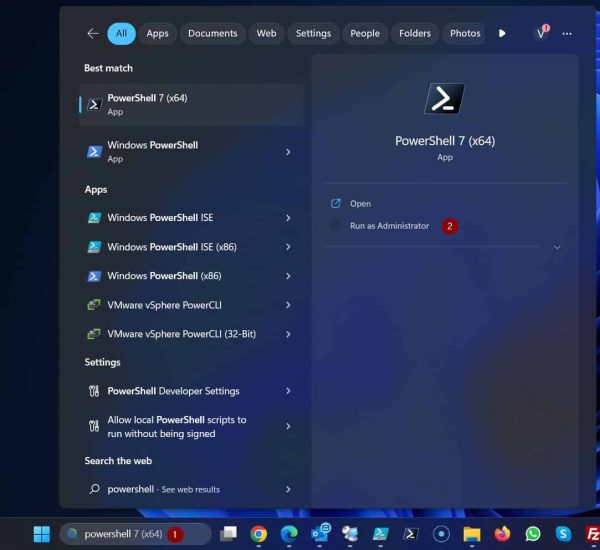Click the Windows PowerShell ISE icon
This screenshot has height=550, width=600.
(x=95, y=218)
